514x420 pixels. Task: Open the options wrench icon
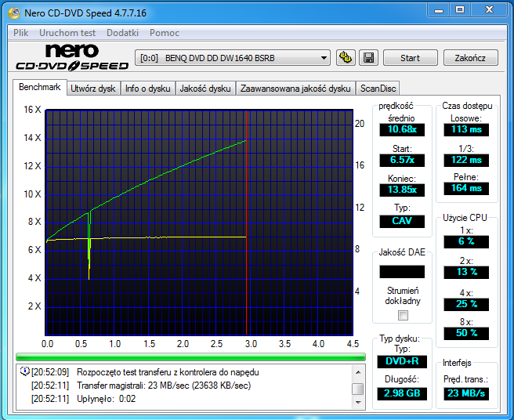pyautogui.click(x=346, y=58)
